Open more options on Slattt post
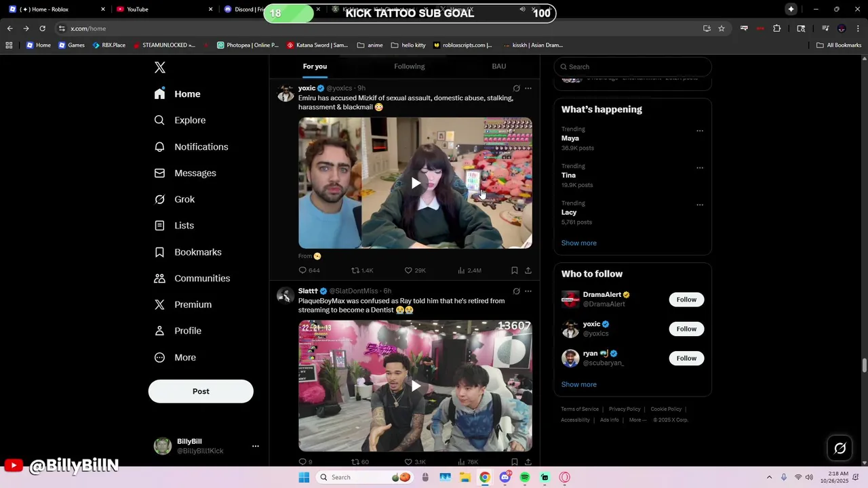 pos(528,291)
